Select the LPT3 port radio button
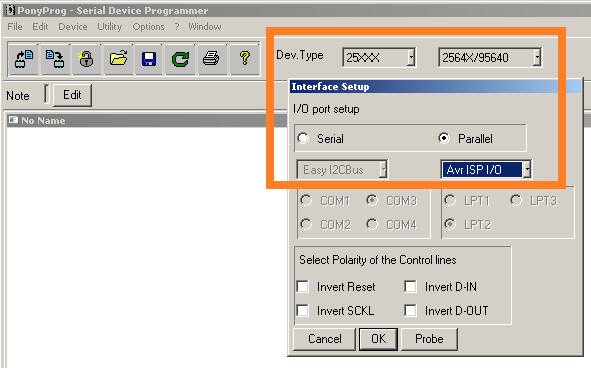591x368 pixels. tap(516, 200)
